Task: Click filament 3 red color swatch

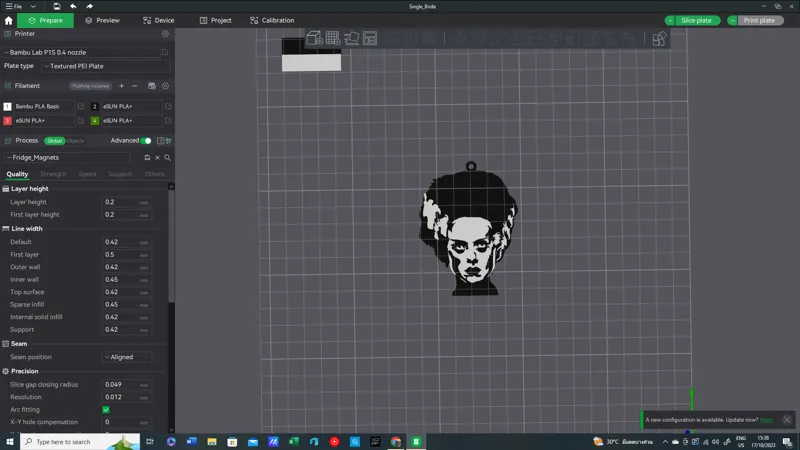Action: pos(7,120)
